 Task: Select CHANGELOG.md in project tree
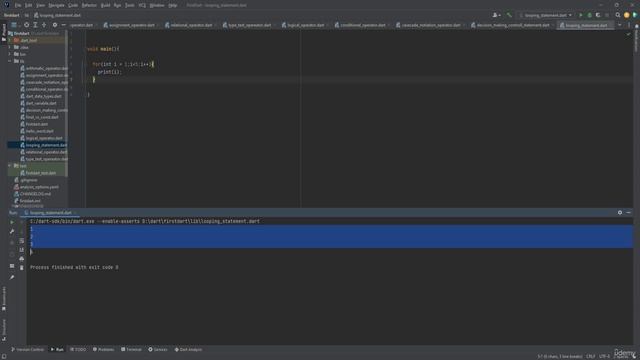tap(32, 194)
